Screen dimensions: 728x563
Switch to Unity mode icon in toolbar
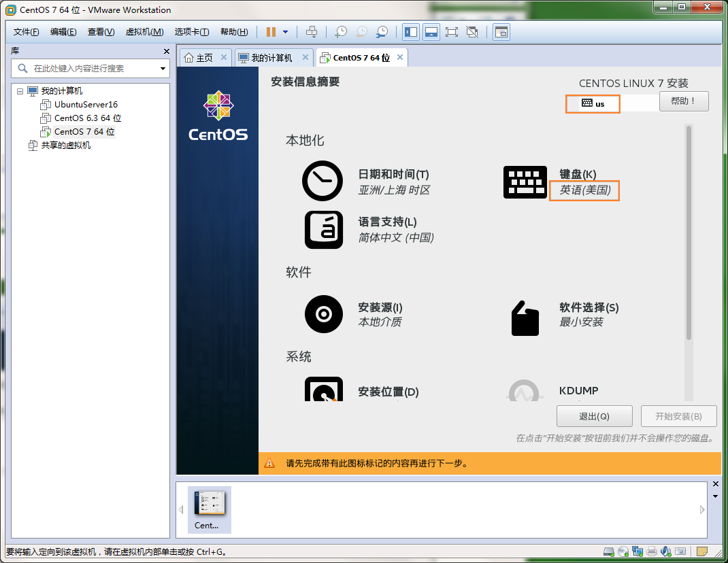(x=472, y=32)
